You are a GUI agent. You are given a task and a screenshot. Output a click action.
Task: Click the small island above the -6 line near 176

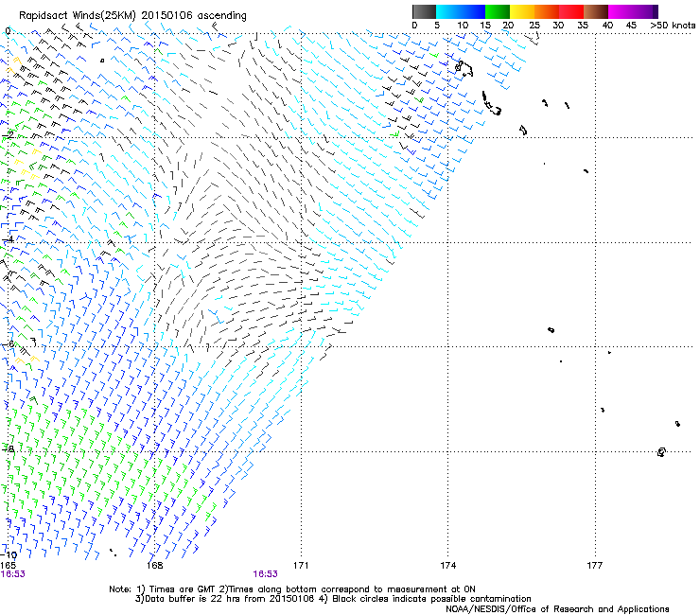pos(551,330)
